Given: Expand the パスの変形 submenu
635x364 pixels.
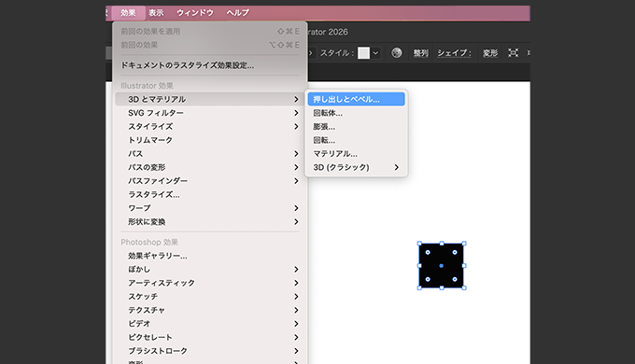Looking at the screenshot, I should (x=210, y=167).
